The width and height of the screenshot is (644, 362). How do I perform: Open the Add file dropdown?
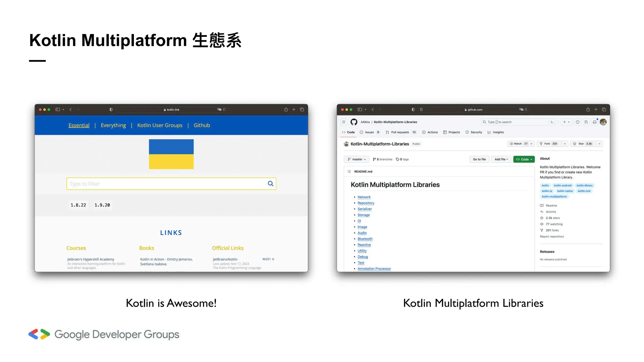[x=501, y=159]
